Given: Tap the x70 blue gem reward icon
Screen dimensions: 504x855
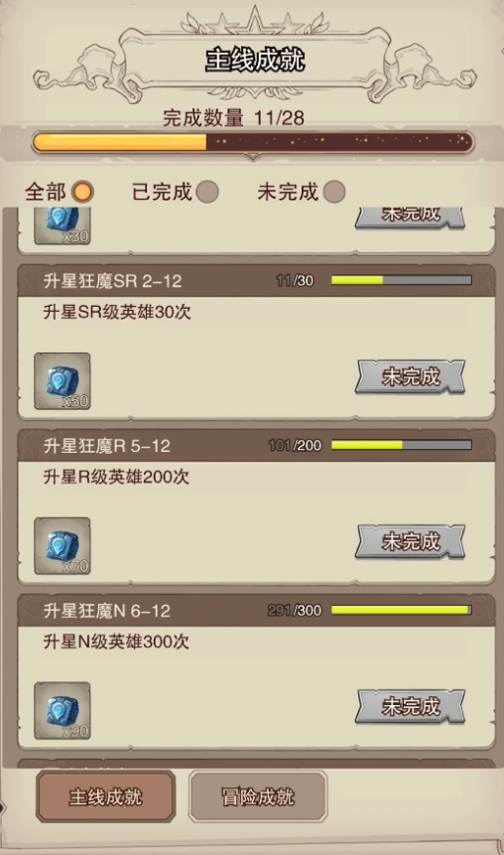Looking at the screenshot, I should click(x=63, y=546).
